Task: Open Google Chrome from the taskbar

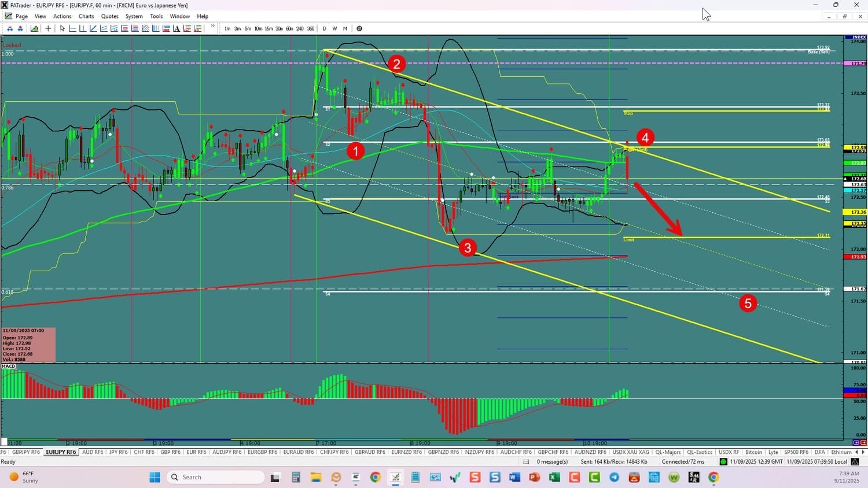Action: [x=376, y=477]
